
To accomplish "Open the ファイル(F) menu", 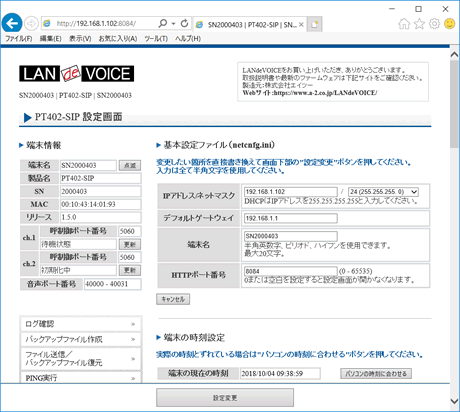I will tap(19, 39).
